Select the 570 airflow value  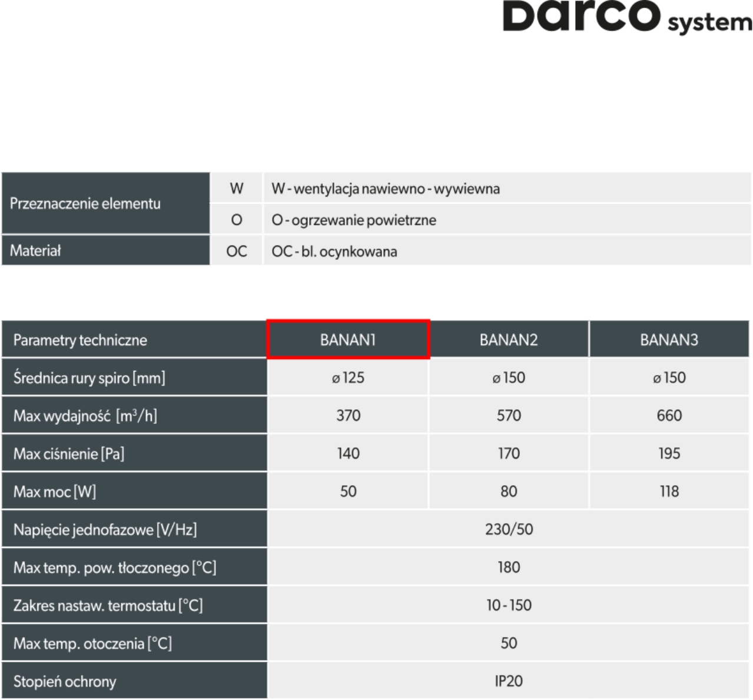(x=509, y=416)
